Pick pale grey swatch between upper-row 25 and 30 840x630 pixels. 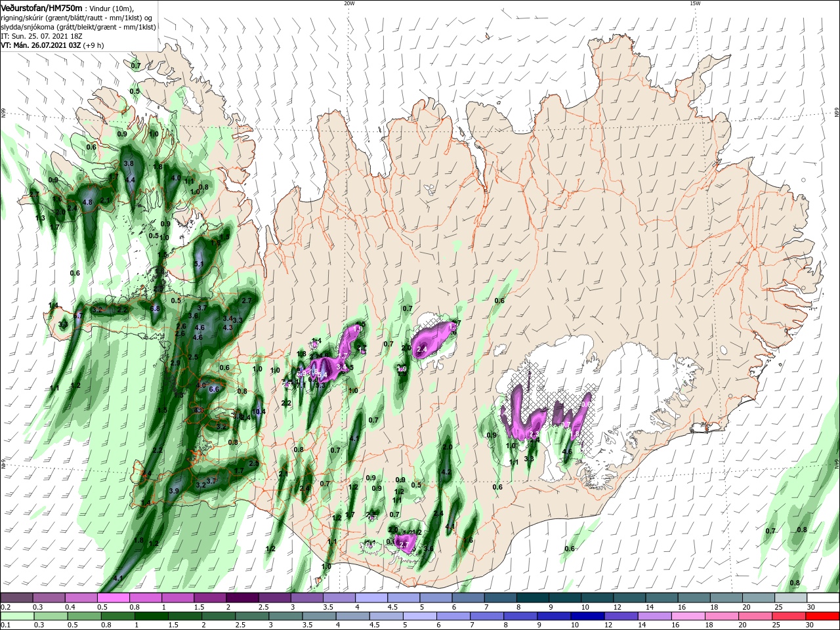point(791,598)
